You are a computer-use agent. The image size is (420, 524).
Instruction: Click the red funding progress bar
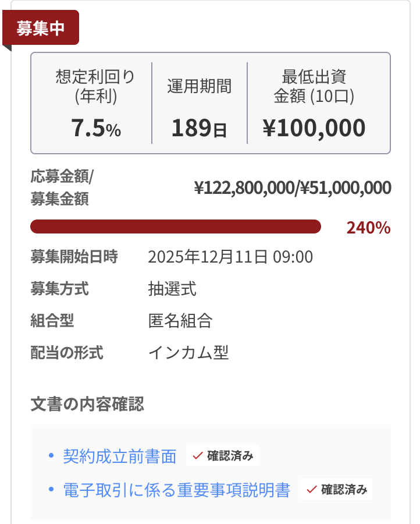[175, 227]
